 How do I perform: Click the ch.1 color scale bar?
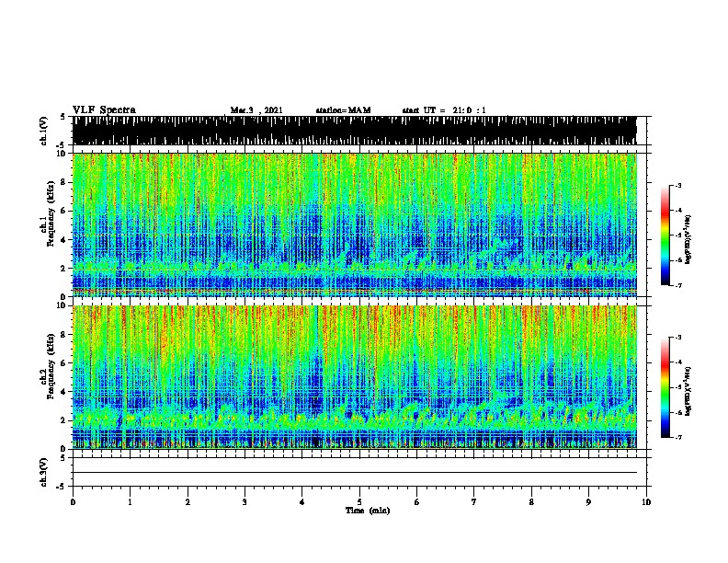[665, 236]
